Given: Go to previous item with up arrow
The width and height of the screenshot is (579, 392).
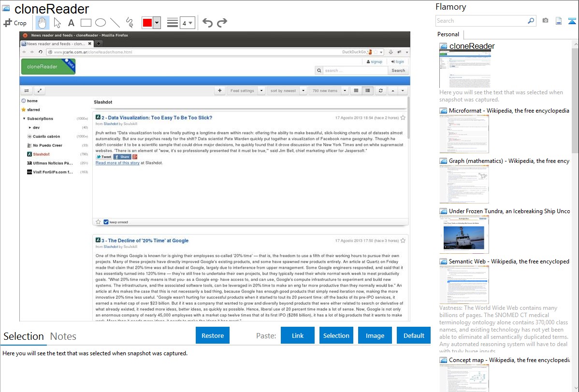Looking at the screenshot, I should [x=393, y=90].
